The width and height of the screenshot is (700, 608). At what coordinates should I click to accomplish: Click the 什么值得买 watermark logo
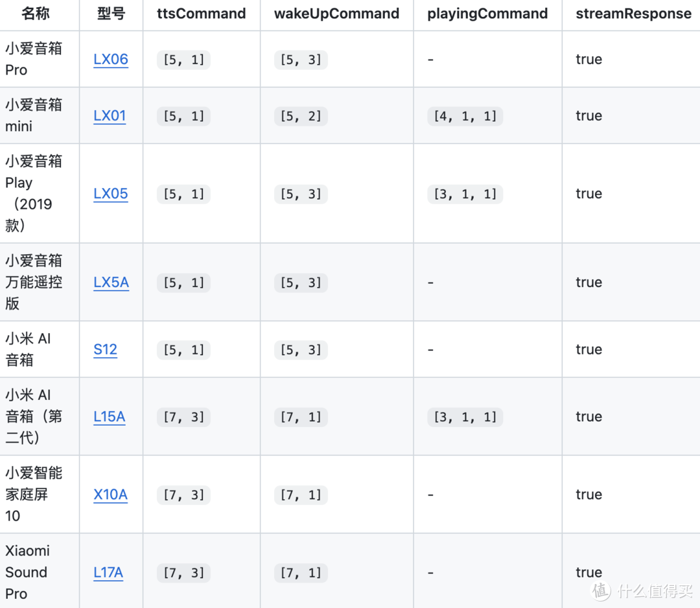644,590
